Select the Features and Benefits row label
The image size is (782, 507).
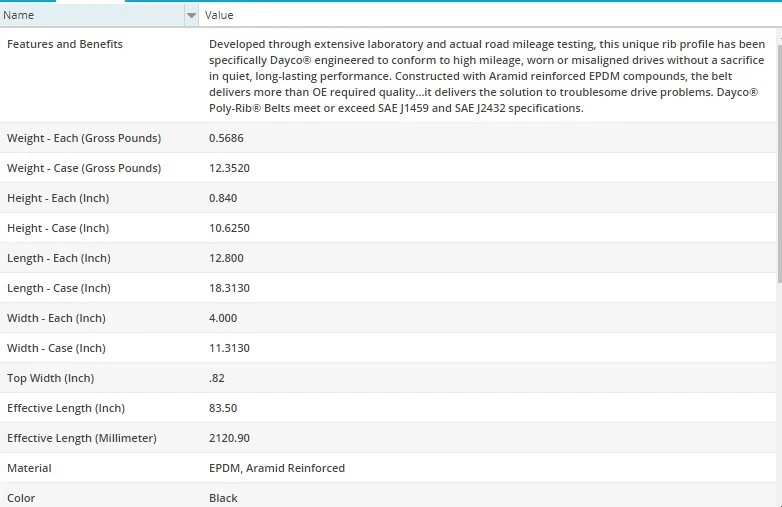pos(65,44)
